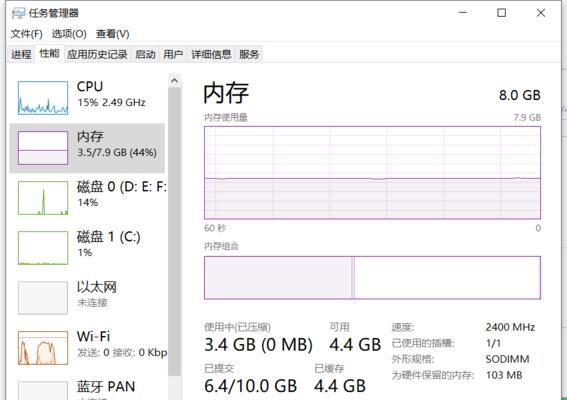This screenshot has width=567, height=400.
Task: Click the Task Manager title bar icon
Action: (18, 13)
